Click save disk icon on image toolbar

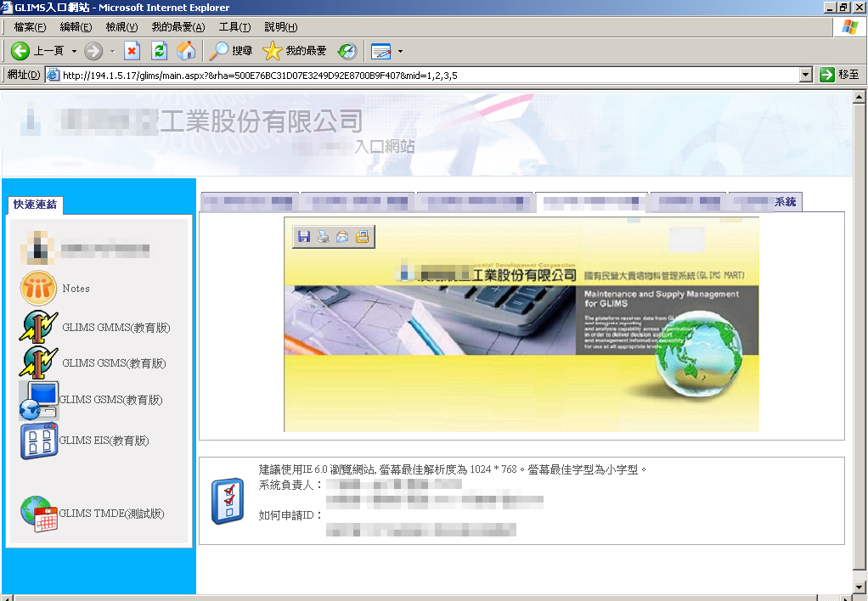[x=303, y=238]
